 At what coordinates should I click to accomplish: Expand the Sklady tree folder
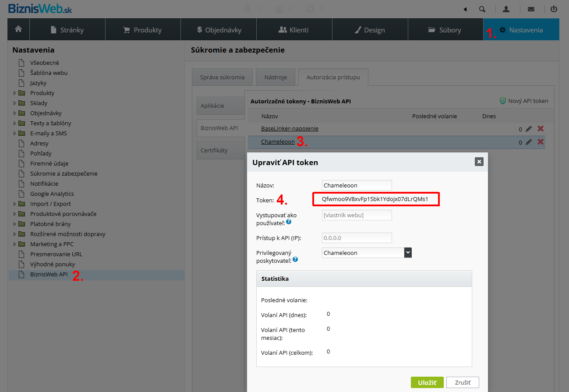(15, 103)
